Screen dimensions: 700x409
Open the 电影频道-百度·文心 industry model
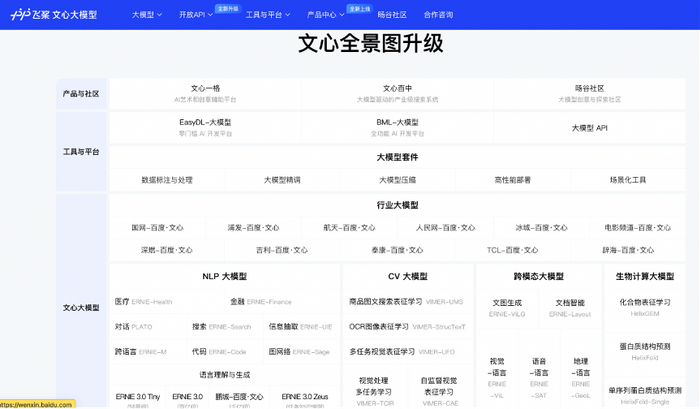[638, 228]
